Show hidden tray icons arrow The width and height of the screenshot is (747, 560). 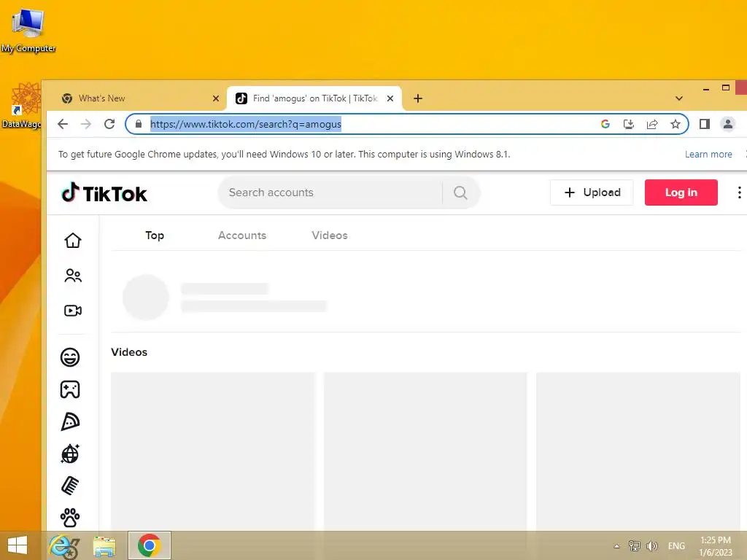pos(617,546)
